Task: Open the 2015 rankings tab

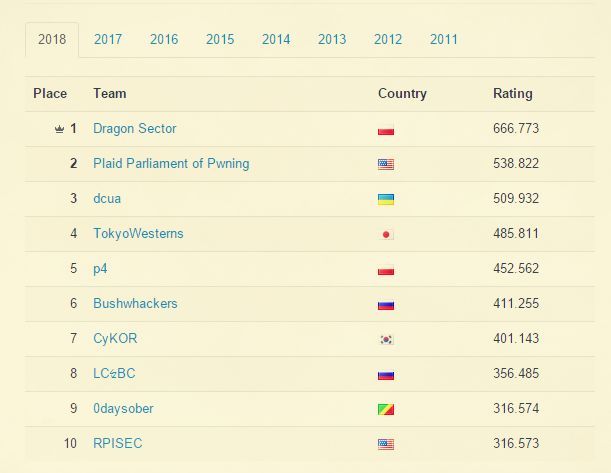Action: (220, 39)
